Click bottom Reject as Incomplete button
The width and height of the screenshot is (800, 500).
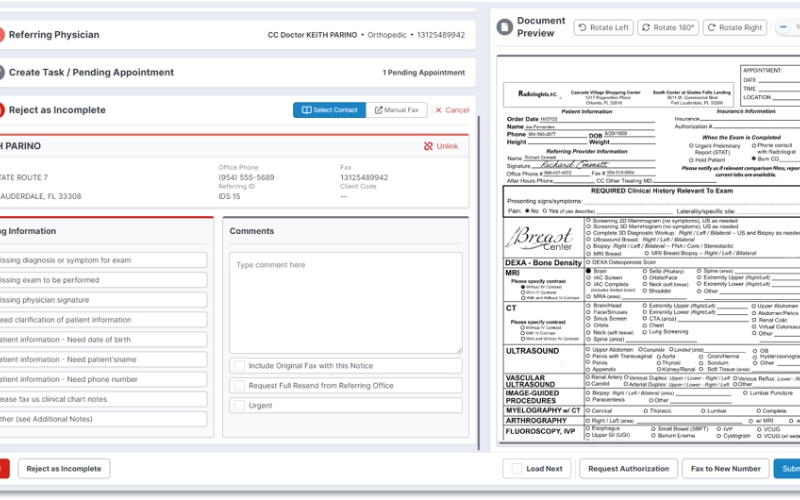[x=64, y=468]
